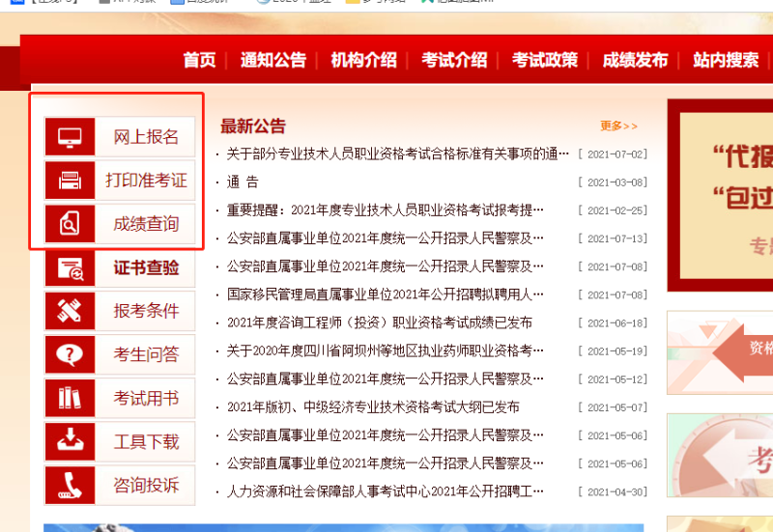Click the “代报” “包过” warning banner
773x532 pixels.
(x=720, y=195)
